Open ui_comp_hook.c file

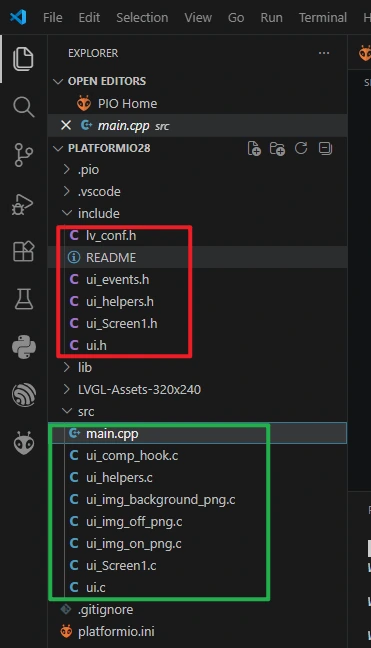coord(197,455)
